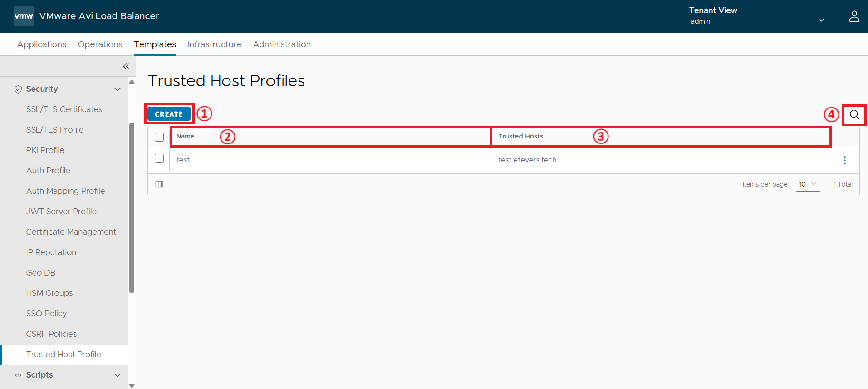Screen dimensions: 868x389
Task: Expand the Scripts section chevron
Action: coord(118,375)
